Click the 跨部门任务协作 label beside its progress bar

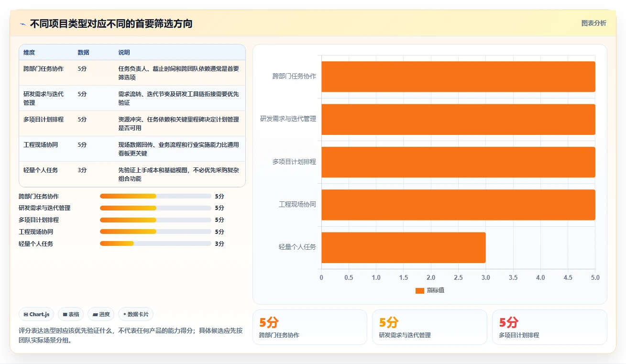click(x=39, y=197)
